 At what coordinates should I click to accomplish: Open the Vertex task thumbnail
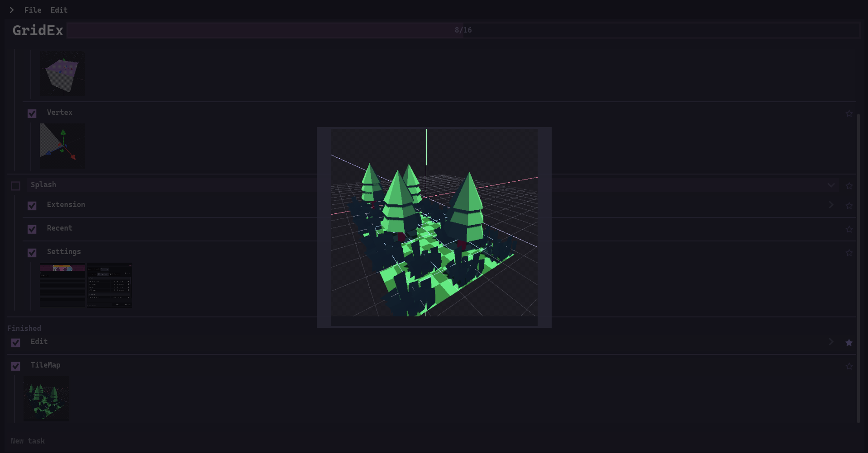62,146
